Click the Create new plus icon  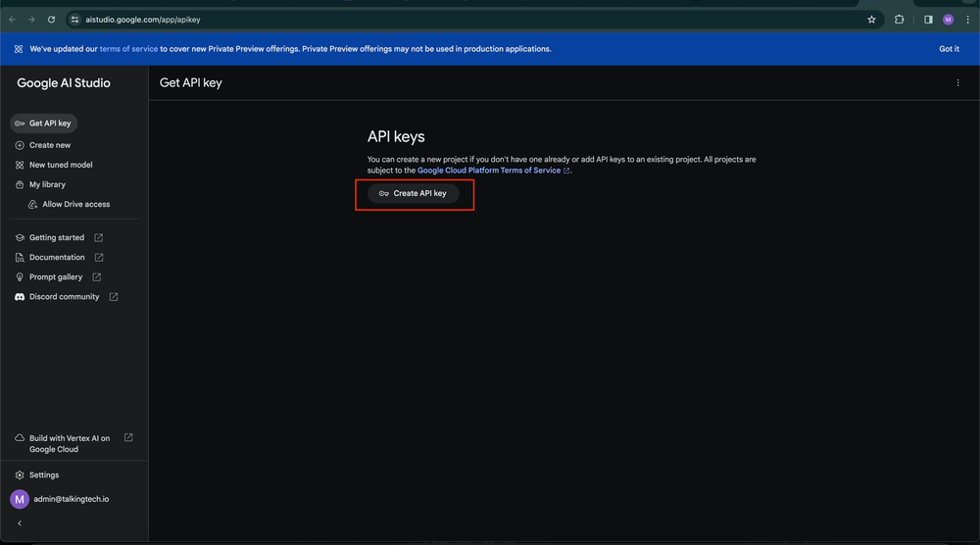(20, 145)
